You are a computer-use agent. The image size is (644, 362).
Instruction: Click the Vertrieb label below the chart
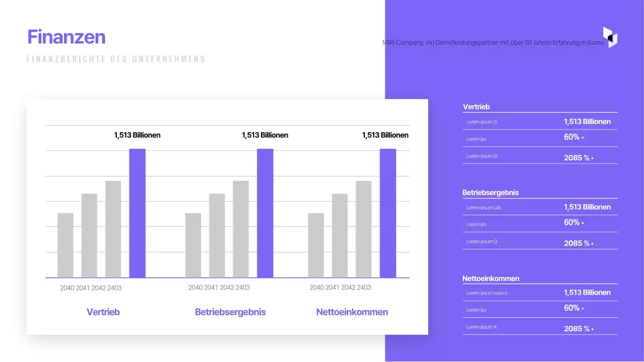[103, 312]
